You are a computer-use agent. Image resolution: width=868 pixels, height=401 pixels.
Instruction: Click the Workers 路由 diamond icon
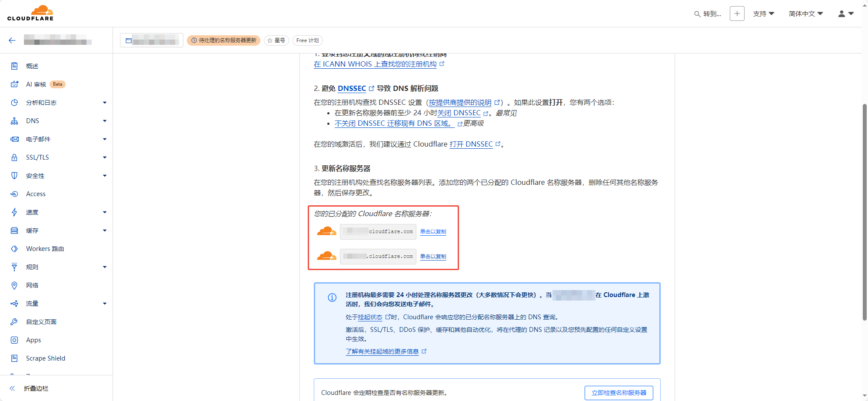pyautogui.click(x=14, y=249)
